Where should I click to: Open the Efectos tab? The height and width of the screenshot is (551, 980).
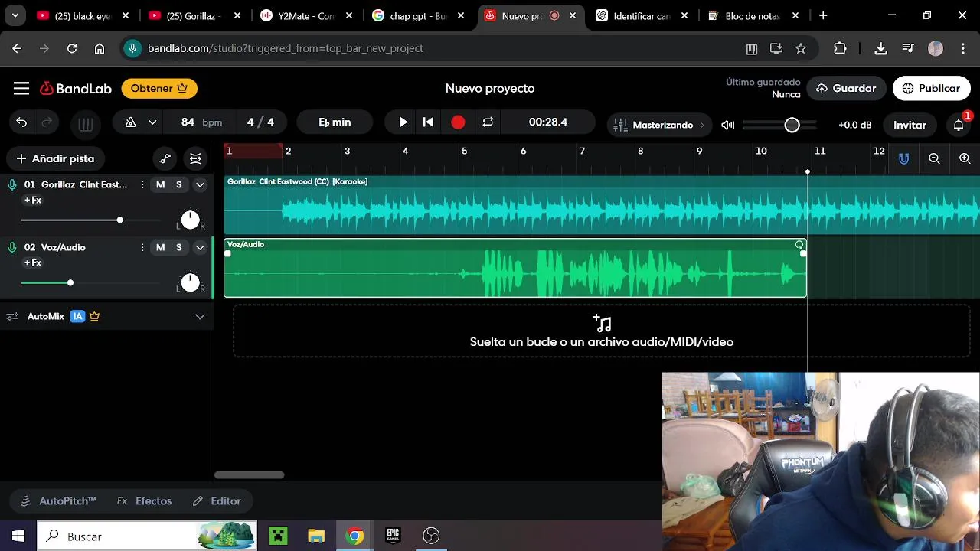click(145, 501)
